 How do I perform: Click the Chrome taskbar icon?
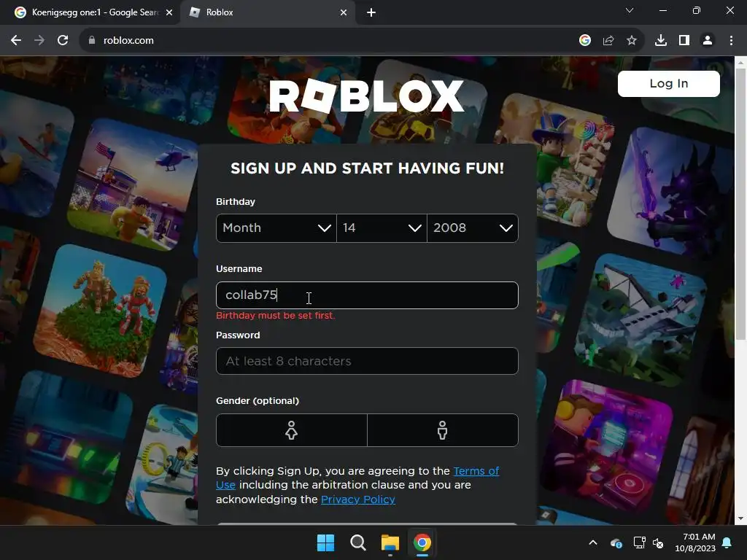click(422, 542)
